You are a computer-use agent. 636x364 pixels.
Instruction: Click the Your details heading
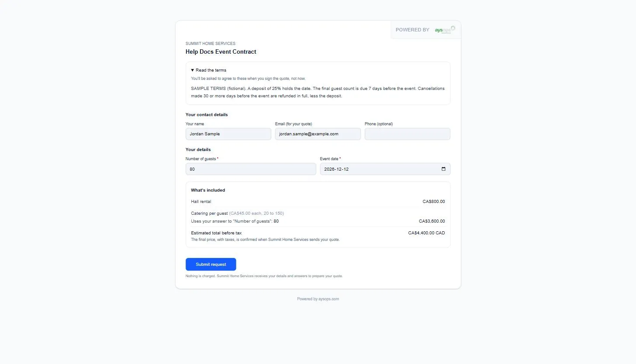[x=198, y=150]
